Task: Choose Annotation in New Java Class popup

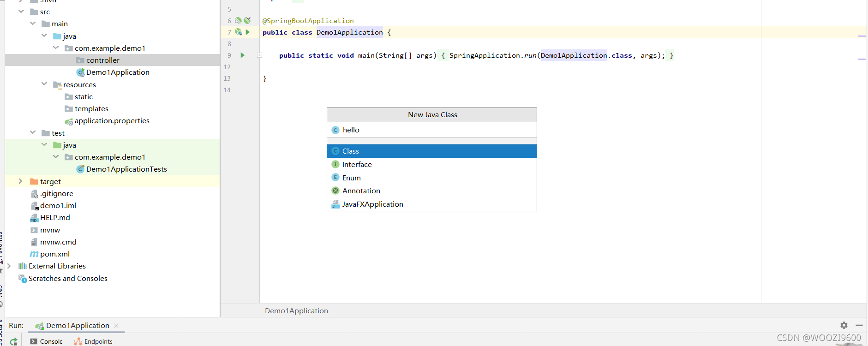Action: pos(432,191)
